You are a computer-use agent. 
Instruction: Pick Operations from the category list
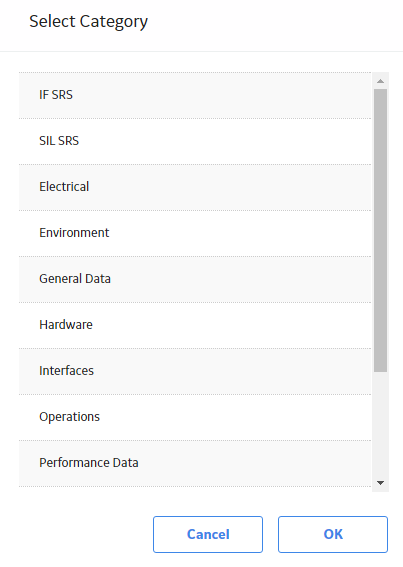tap(195, 417)
